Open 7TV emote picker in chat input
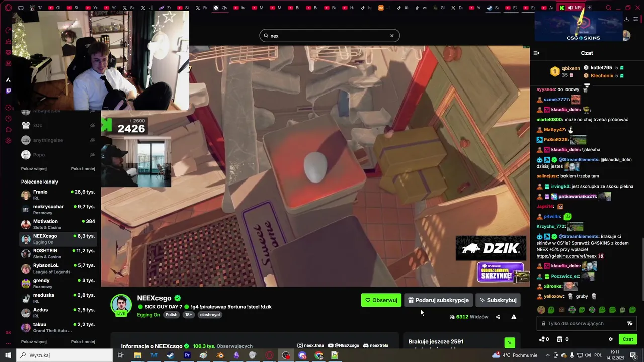Screen dimensions: 644x362 pyautogui.click(x=629, y=324)
